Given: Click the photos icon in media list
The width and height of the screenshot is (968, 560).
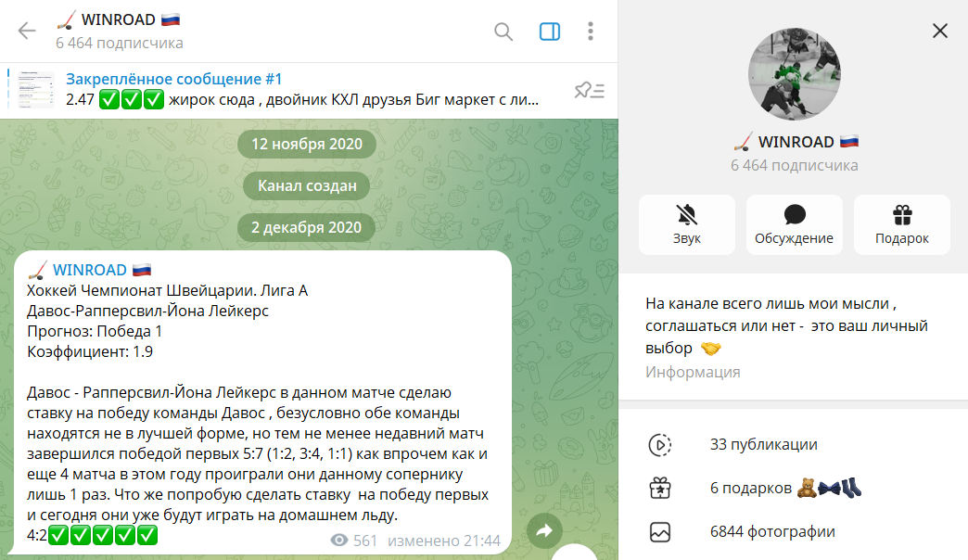Looking at the screenshot, I should (660, 531).
